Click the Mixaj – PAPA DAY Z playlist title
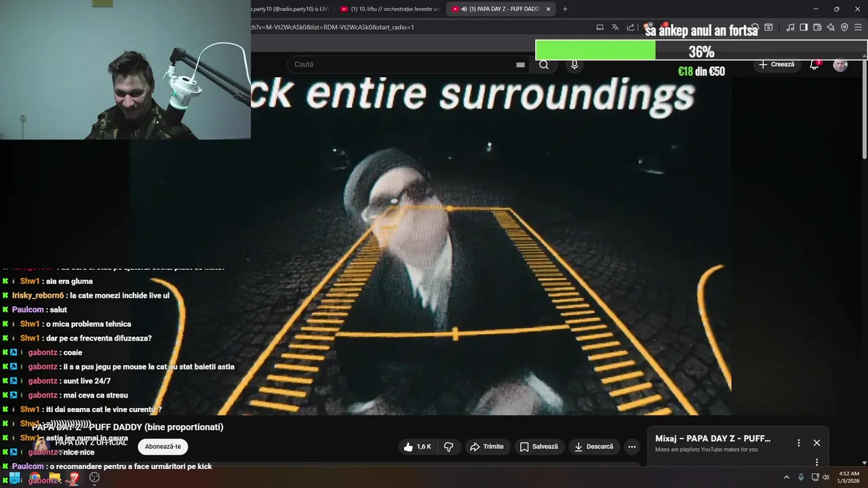 coord(713,439)
